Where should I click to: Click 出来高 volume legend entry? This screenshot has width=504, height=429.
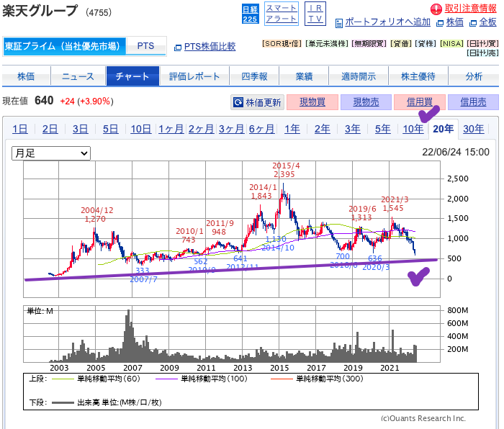tap(107, 402)
